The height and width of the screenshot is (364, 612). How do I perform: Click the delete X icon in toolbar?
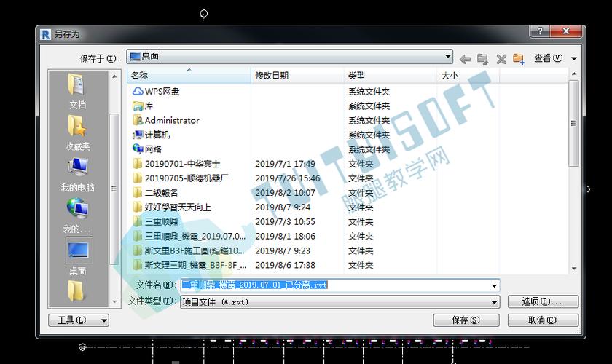coord(501,59)
